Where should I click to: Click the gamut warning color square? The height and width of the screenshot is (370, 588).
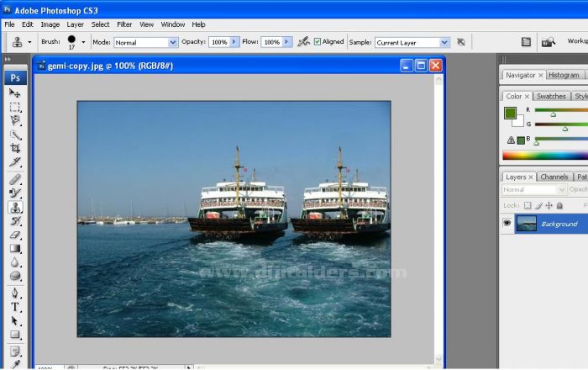click(521, 140)
